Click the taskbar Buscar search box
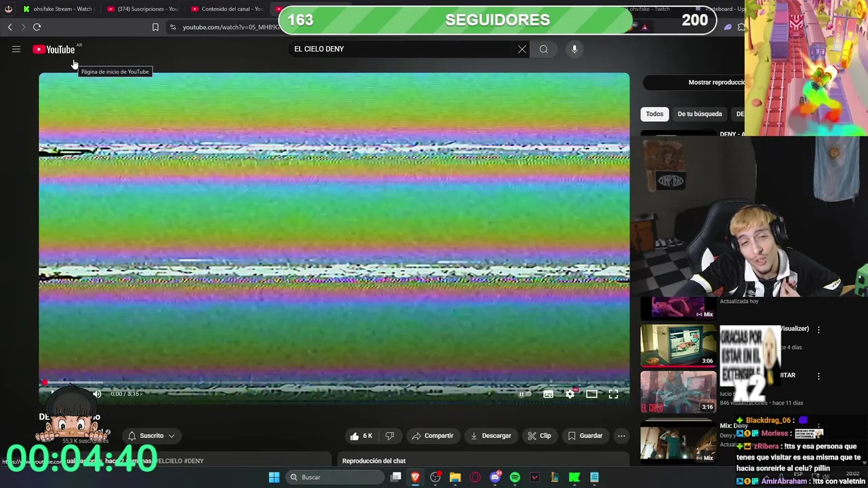Viewport: 868px width, 488px height. pos(334,477)
